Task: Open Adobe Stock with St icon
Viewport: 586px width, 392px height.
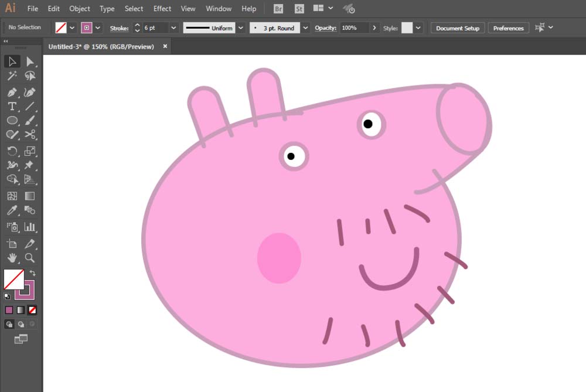Action: [299, 9]
